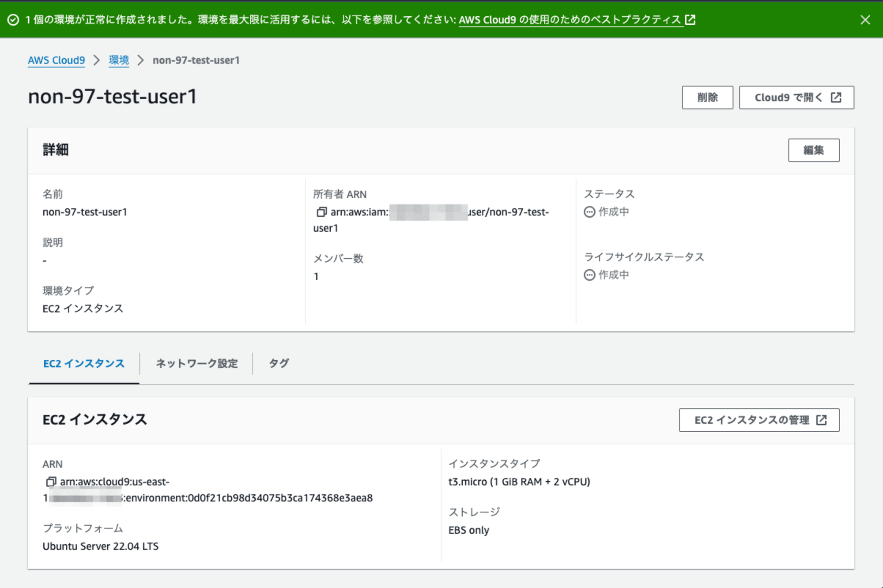Click the ライフサイクルステータス 作成中 pending icon
Image resolution: width=883 pixels, height=588 pixels.
click(x=589, y=275)
